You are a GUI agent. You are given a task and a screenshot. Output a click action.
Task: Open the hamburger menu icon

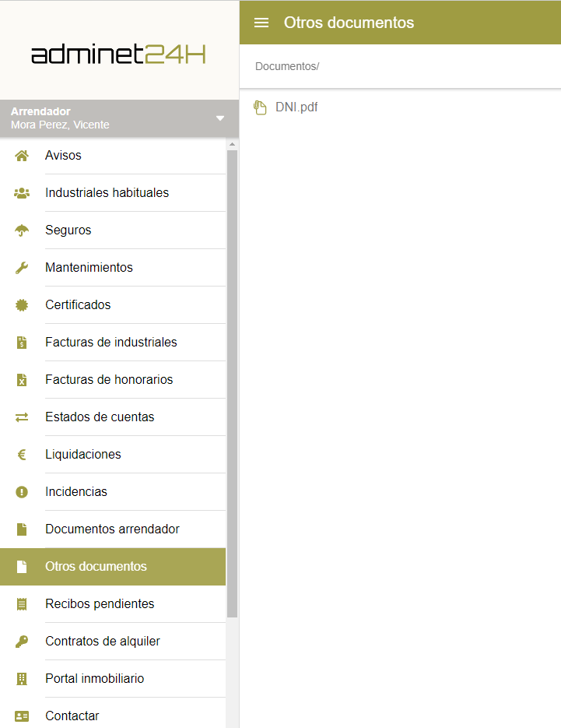pyautogui.click(x=261, y=23)
